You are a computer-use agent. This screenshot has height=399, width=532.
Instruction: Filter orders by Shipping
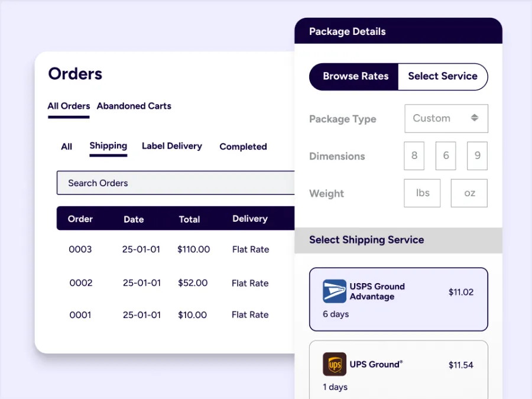108,146
